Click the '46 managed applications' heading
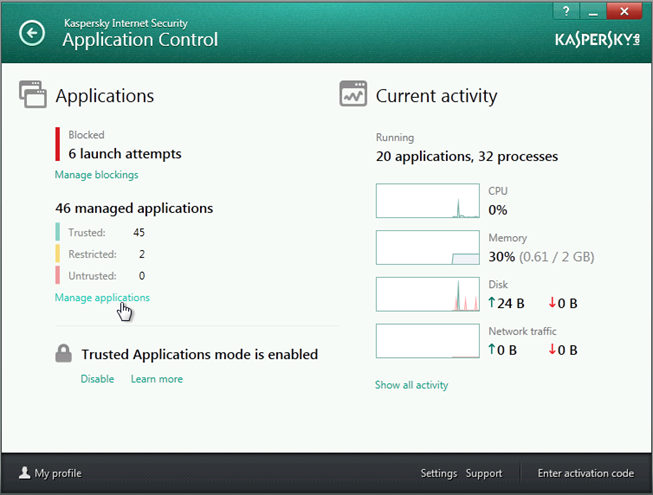Screen dimensions: 653x495 (x=134, y=208)
